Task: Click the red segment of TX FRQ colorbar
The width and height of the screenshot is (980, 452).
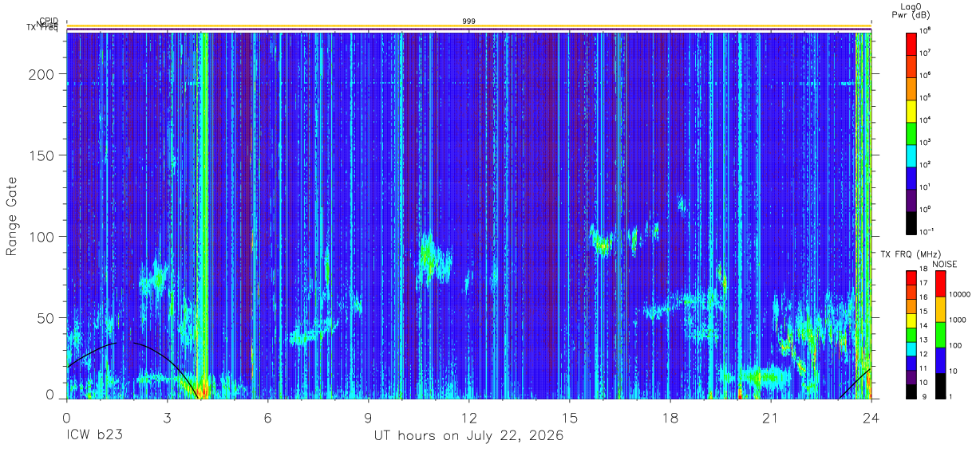Action: click(x=911, y=278)
